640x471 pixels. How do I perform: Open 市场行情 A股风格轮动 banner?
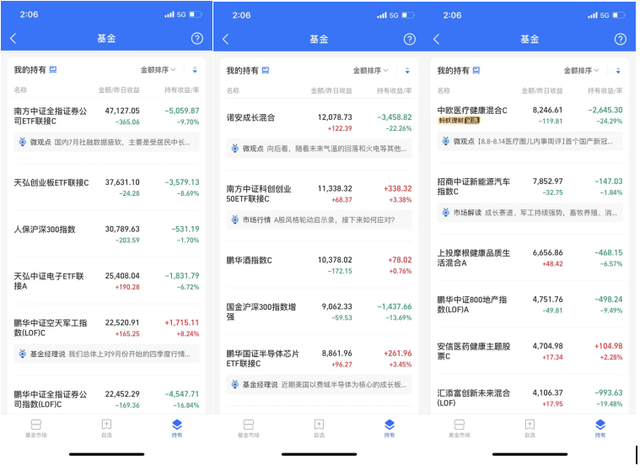[319, 220]
